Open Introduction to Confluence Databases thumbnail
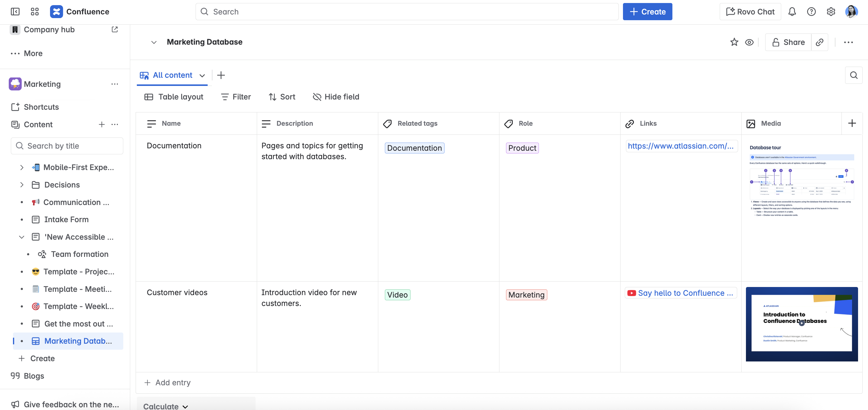The height and width of the screenshot is (410, 868). click(x=802, y=324)
